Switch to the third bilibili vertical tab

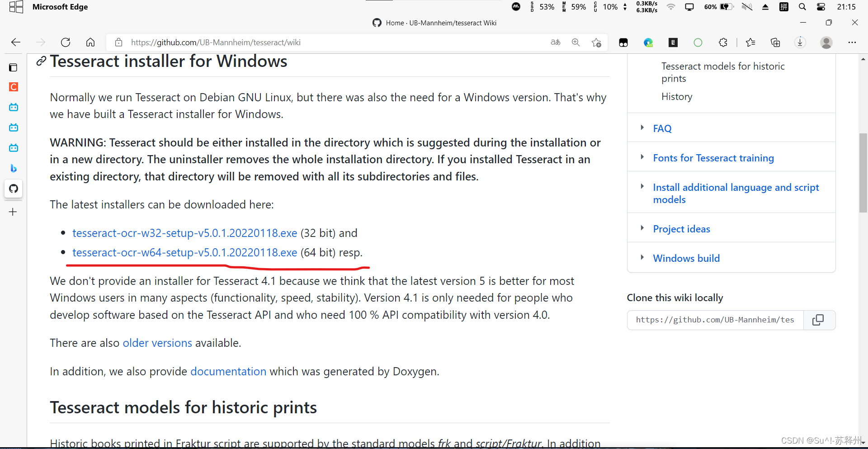point(14,148)
